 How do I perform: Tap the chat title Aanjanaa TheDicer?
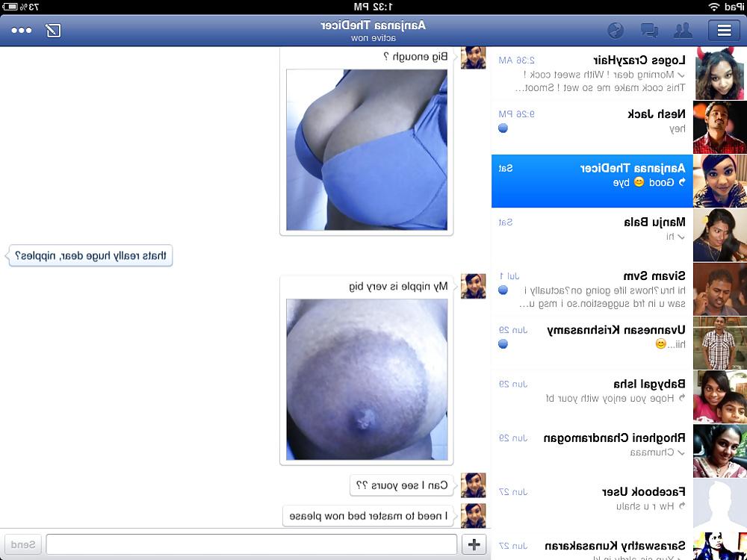coord(373,25)
